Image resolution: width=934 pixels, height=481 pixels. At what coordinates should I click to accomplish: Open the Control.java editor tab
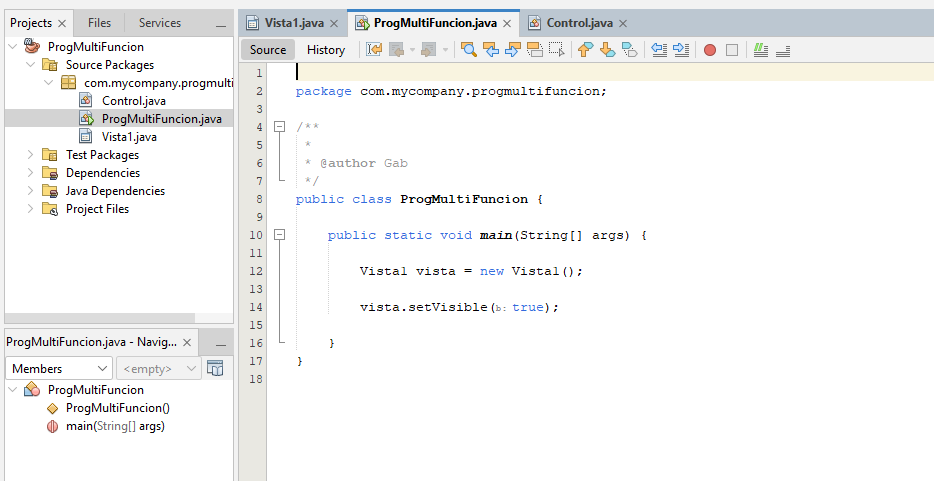[x=580, y=23]
